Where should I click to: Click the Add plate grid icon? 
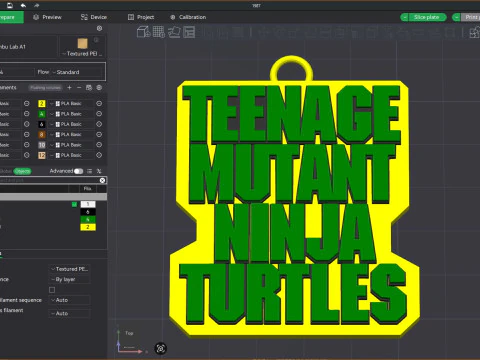coord(159,32)
